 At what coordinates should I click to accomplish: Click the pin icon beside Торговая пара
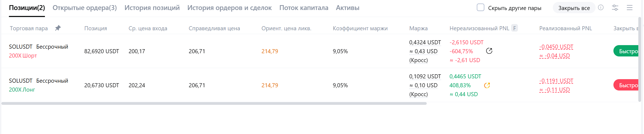point(58,28)
